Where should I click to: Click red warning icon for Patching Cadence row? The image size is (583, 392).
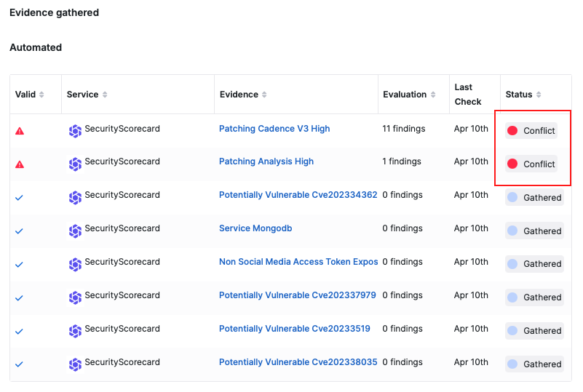click(x=20, y=131)
